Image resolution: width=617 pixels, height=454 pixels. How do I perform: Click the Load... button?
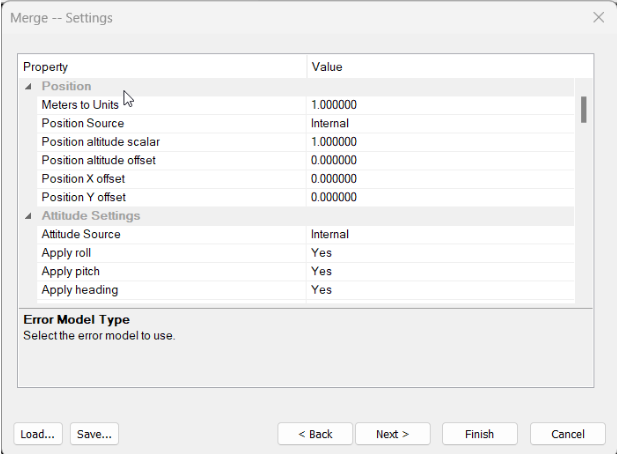39,434
